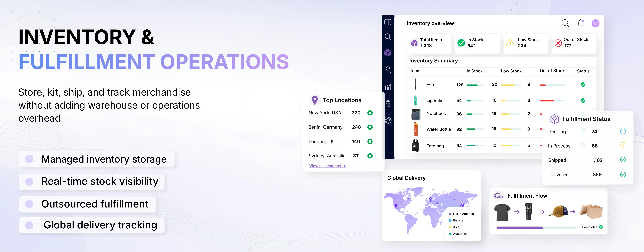The width and height of the screenshot is (644, 252).
Task: Click the Australia legend green dot
Action: click(x=450, y=234)
